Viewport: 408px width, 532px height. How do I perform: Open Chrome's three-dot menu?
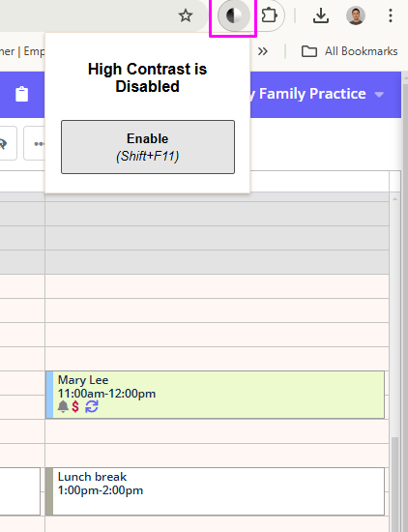click(x=391, y=15)
